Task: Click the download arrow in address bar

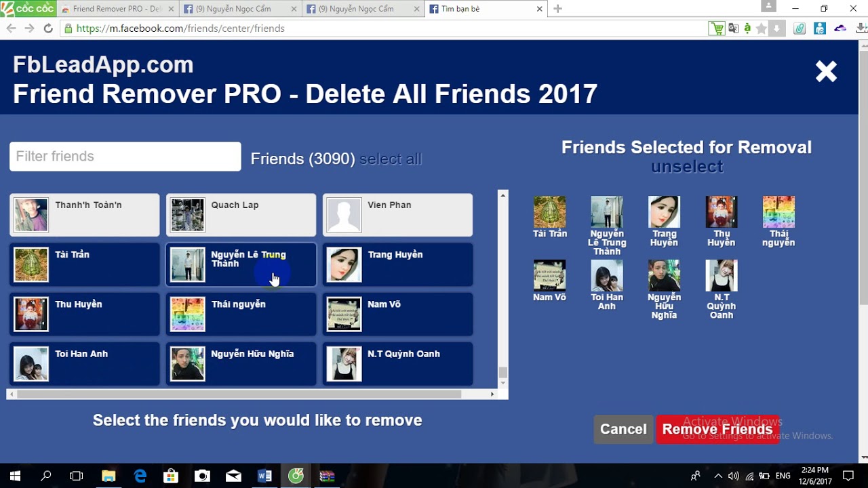Action: [x=777, y=28]
